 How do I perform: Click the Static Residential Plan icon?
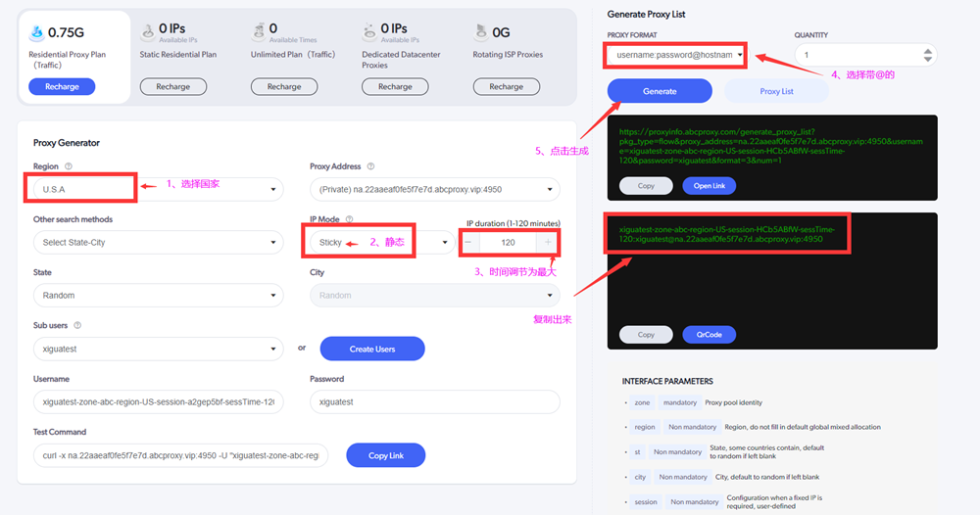point(148,32)
